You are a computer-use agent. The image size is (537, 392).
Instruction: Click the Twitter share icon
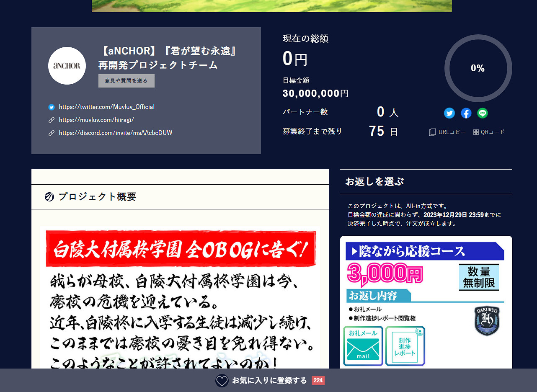coord(449,113)
